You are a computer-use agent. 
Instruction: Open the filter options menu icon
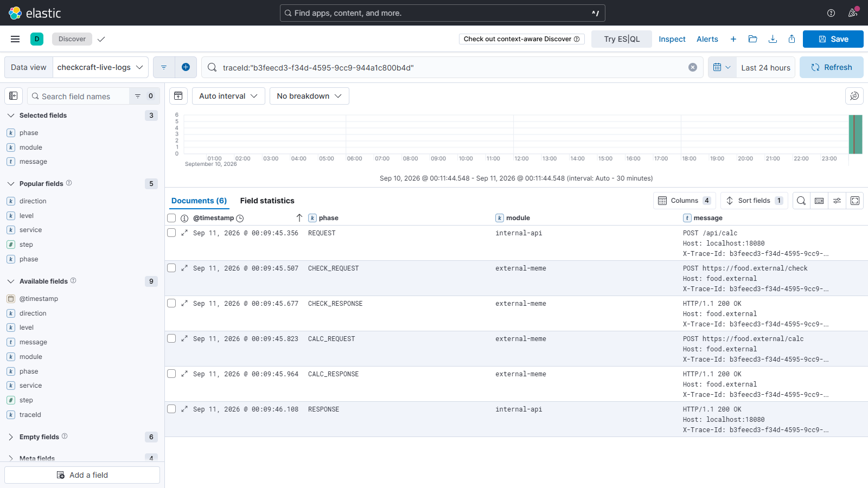coord(164,67)
